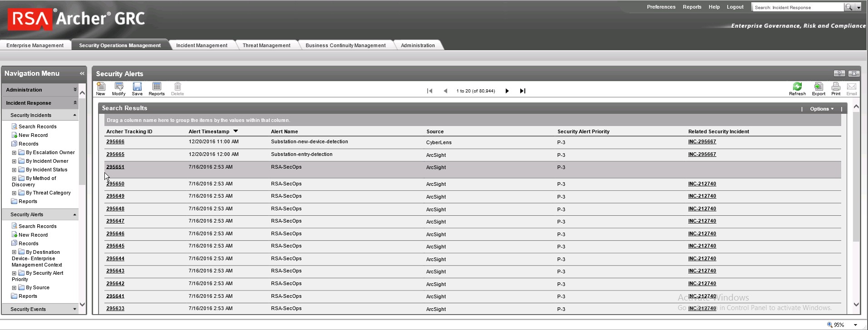Expand the By Threat Category folder
This screenshot has height=330, width=868.
point(14,193)
